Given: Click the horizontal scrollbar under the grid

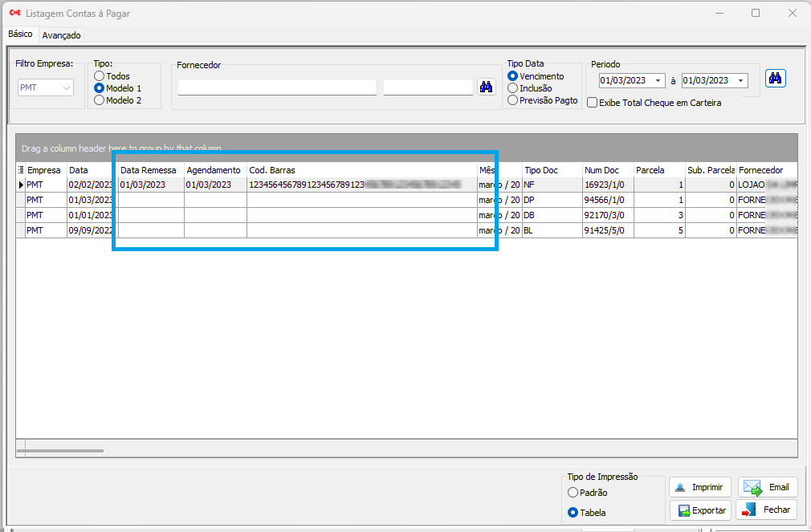Looking at the screenshot, I should [64, 451].
